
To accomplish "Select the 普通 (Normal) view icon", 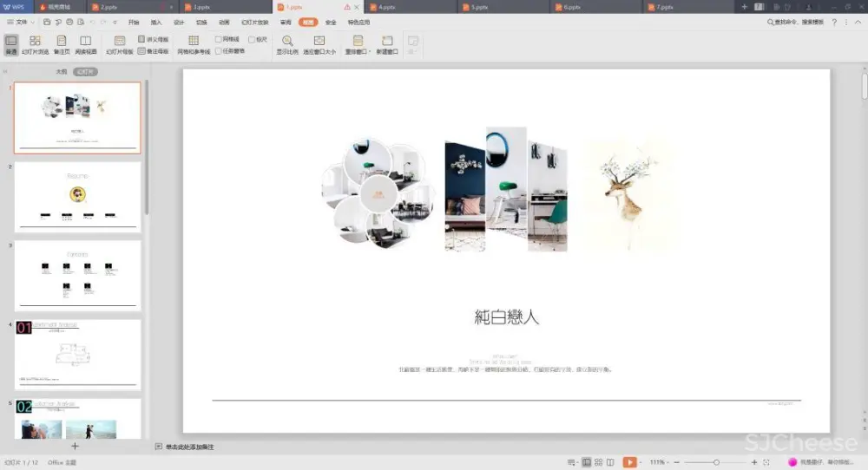I will pos(11,44).
